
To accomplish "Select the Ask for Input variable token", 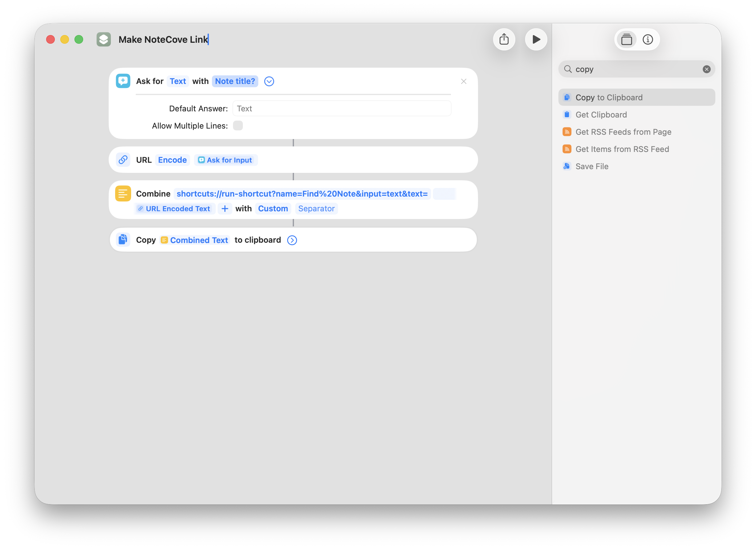I will 225,160.
